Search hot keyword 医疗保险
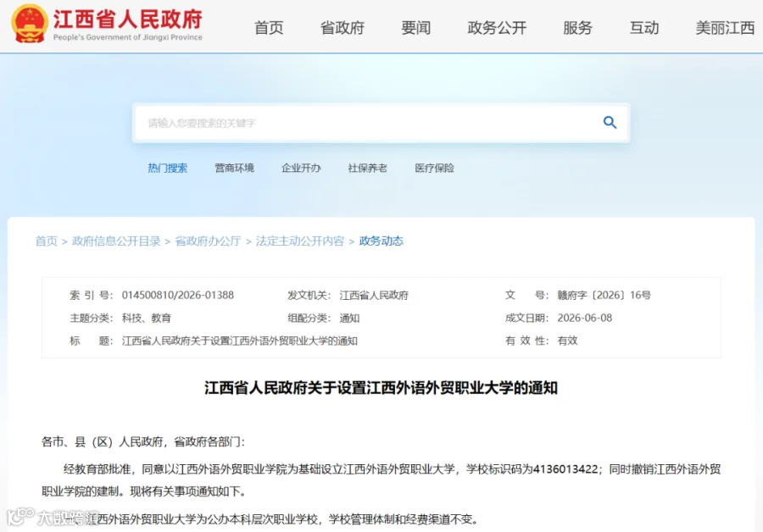The height and width of the screenshot is (532, 763). tap(434, 169)
